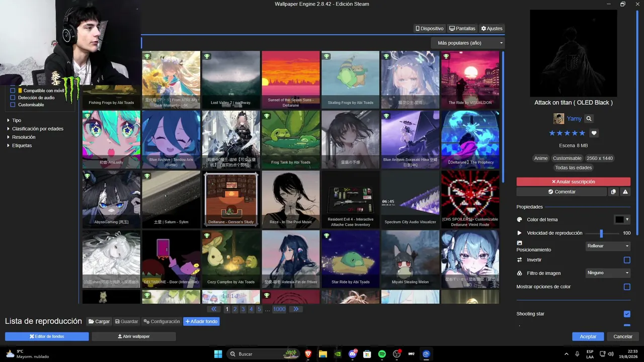Select the Spectrum City Audio Visualizer wallpaper

tap(410, 199)
